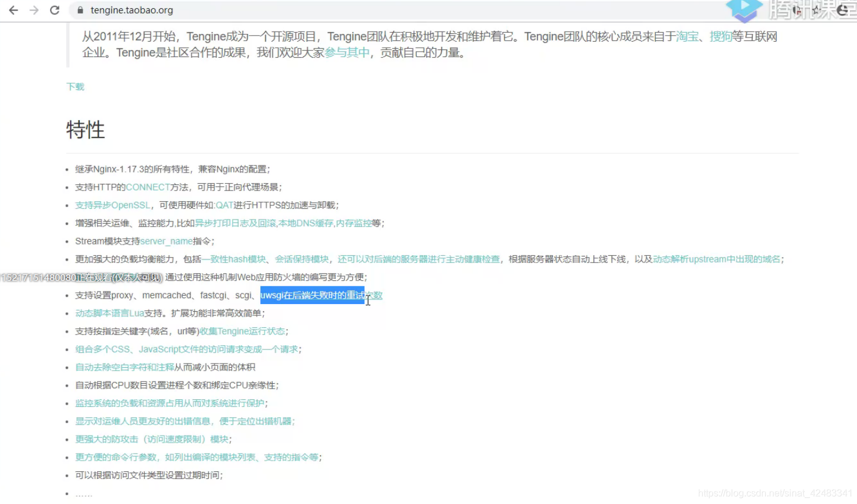Open the 组合多个CSS、JavaScript文件 link
This screenshot has height=504, width=857.
(x=186, y=349)
